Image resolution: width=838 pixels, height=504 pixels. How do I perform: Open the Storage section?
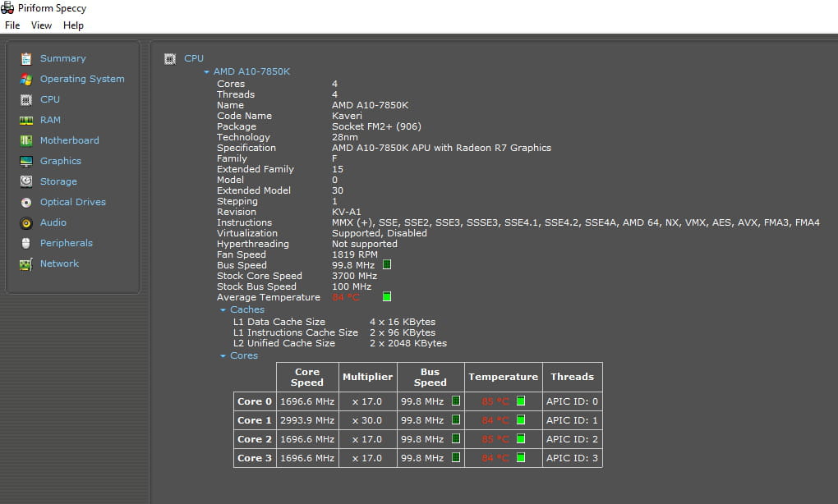point(58,181)
